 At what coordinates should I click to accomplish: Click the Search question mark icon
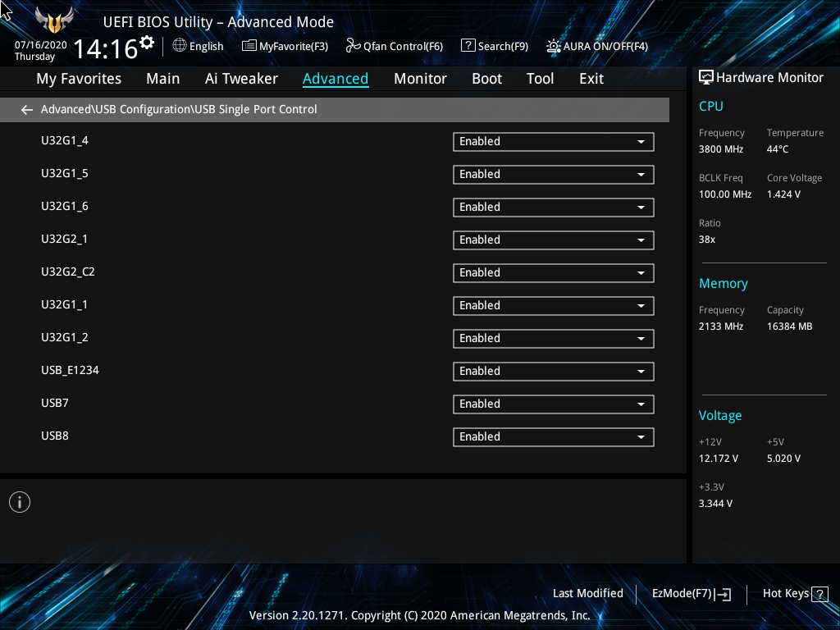point(468,46)
